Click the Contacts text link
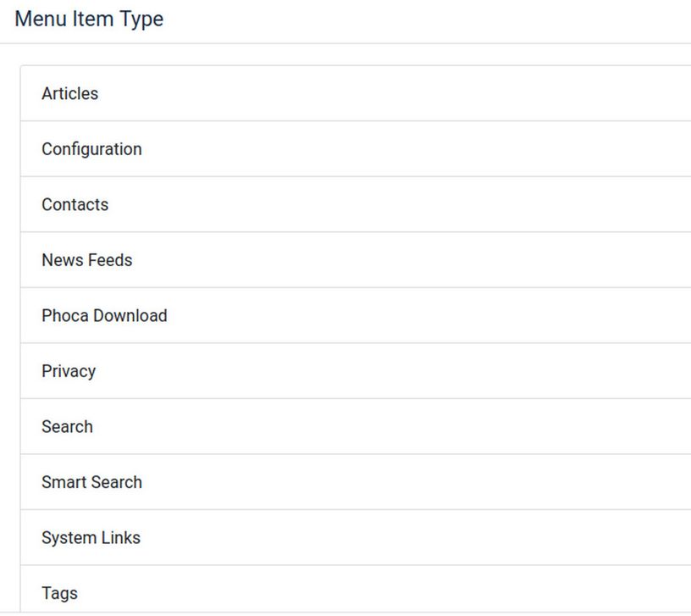 75,205
